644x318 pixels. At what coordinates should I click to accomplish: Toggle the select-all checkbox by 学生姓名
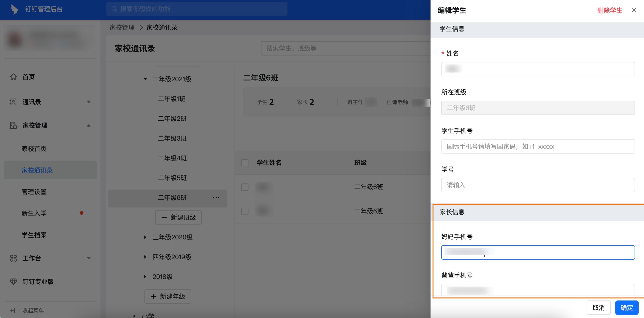pyautogui.click(x=245, y=163)
